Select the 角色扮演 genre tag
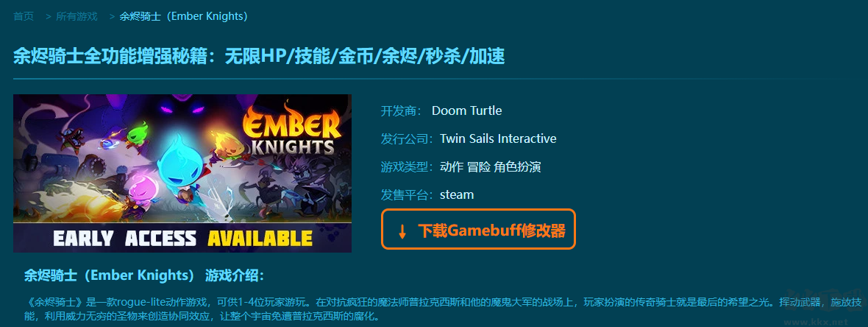The height and width of the screenshot is (327, 868). tap(518, 167)
